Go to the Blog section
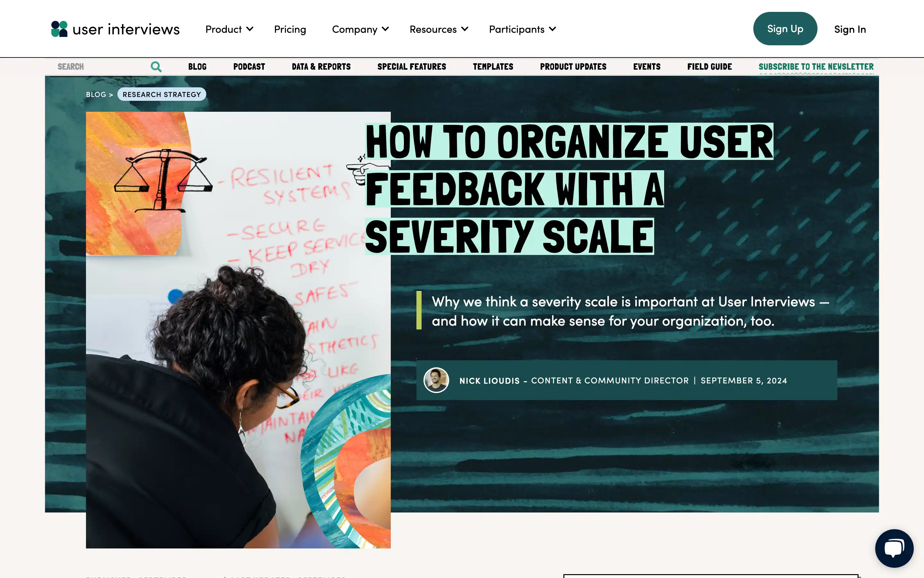924x578 pixels. [197, 66]
